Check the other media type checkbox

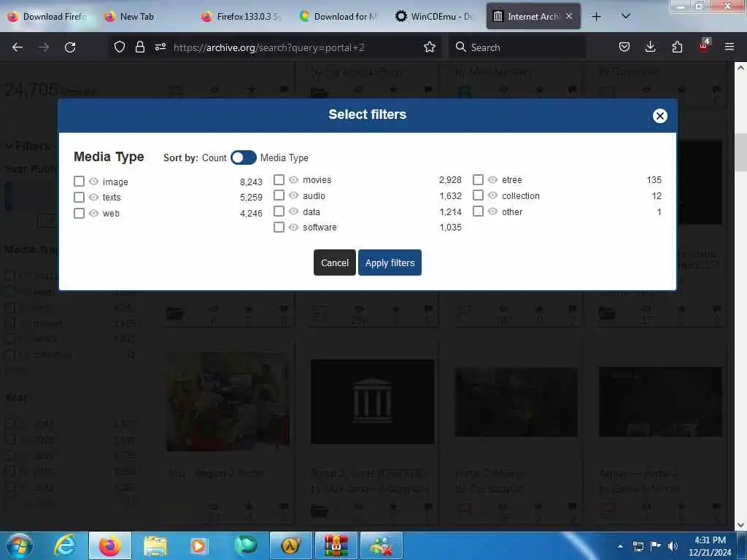478,211
